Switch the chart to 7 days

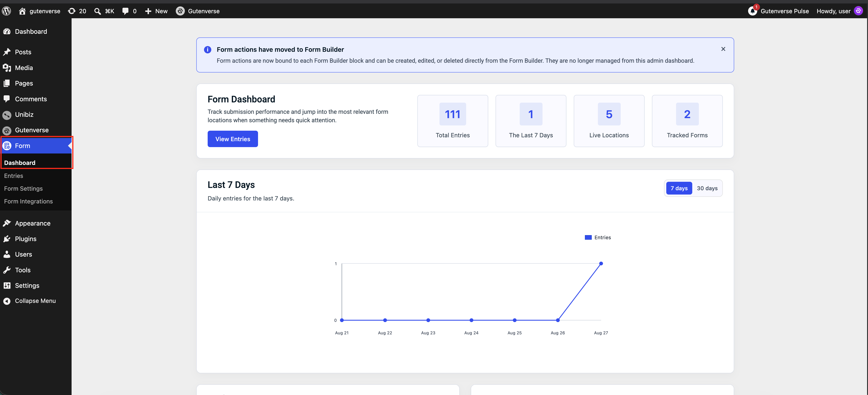[679, 188]
